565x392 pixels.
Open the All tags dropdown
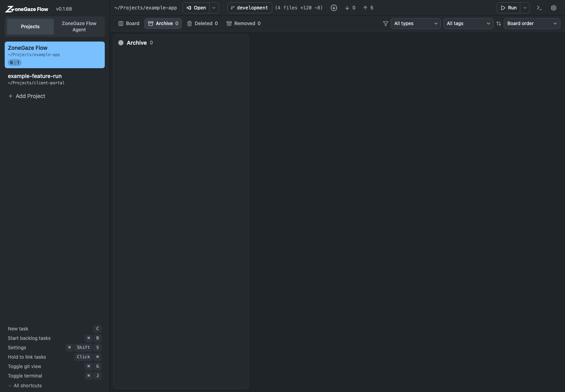(x=468, y=24)
